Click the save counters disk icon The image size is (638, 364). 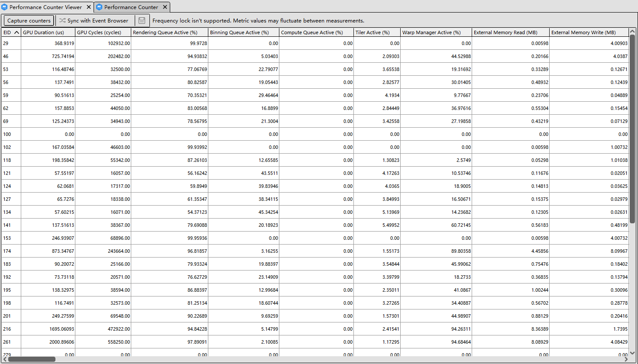click(x=142, y=20)
